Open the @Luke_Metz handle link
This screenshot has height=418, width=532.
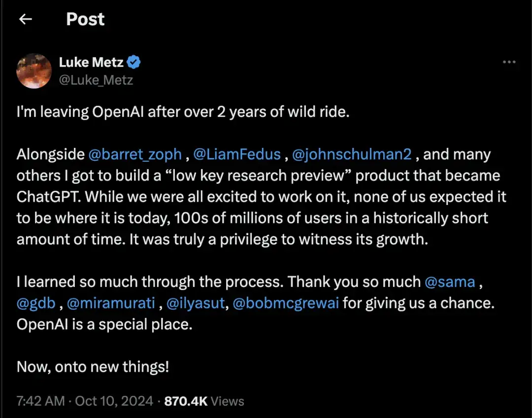(96, 79)
